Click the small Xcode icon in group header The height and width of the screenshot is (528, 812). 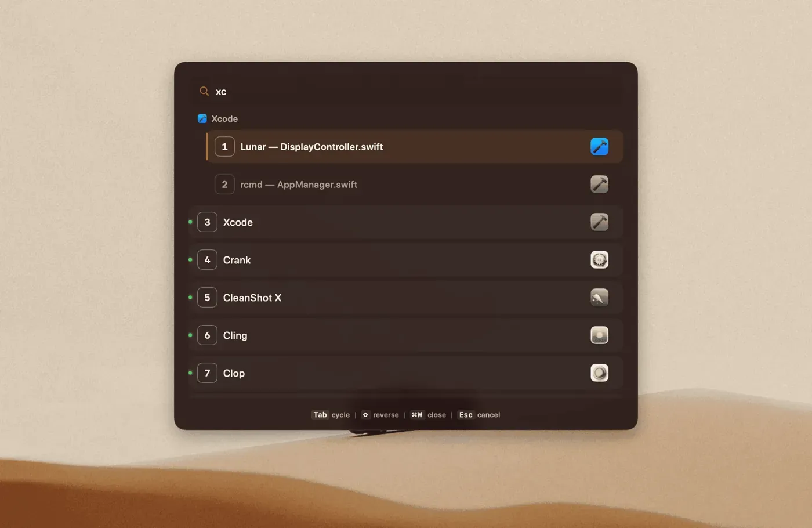point(202,118)
